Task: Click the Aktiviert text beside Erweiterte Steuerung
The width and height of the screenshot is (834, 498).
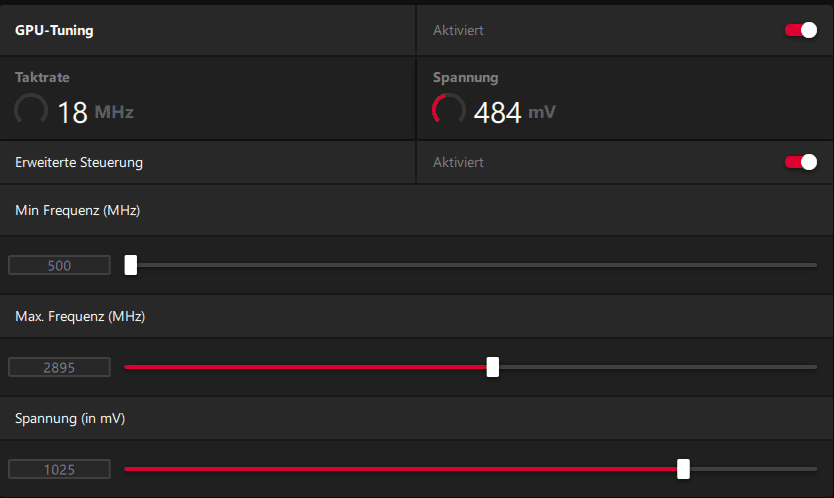Action: 458,162
